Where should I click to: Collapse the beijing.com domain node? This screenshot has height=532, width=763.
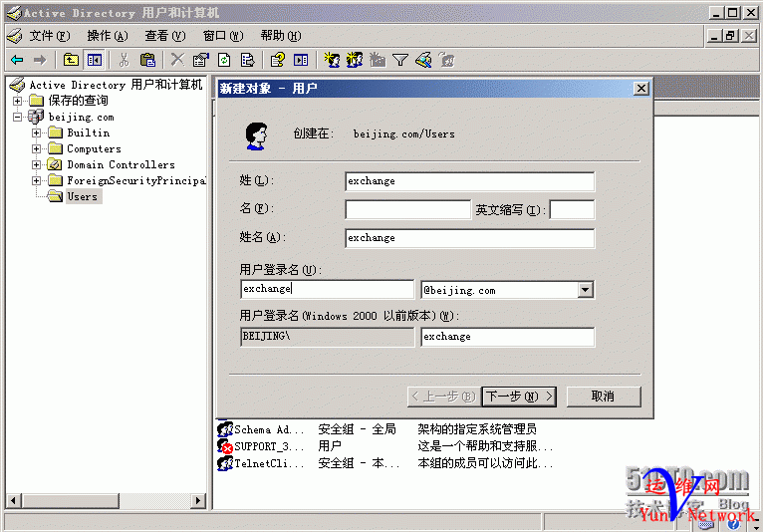(18, 117)
